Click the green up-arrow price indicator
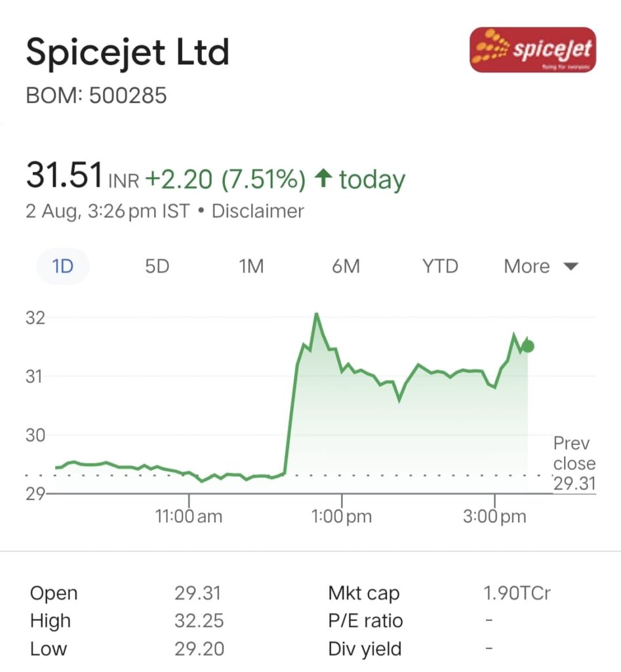Viewport: 621px width, 672px height. pos(323,178)
